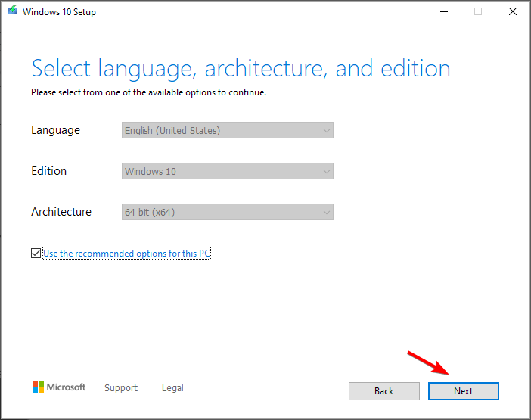Click the Microsoft four-color logo
This screenshot has height=420, width=531.
[38, 387]
